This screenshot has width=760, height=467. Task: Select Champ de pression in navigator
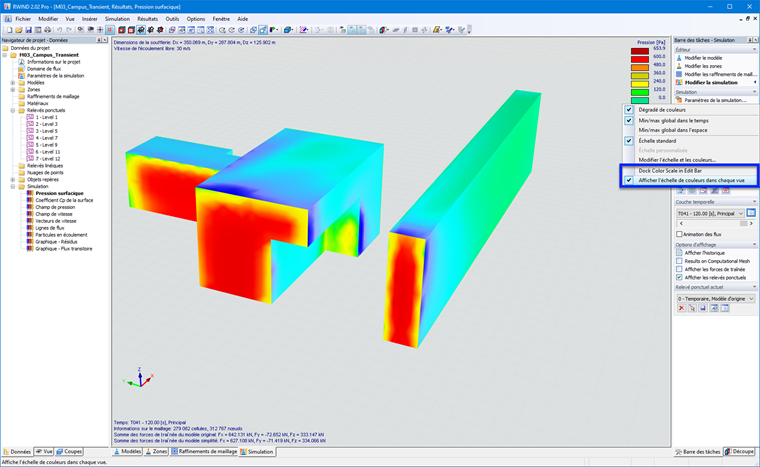(55, 207)
